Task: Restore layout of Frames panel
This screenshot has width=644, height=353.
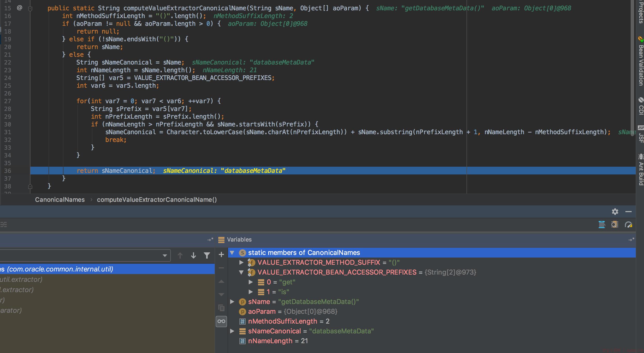Action: [210, 240]
